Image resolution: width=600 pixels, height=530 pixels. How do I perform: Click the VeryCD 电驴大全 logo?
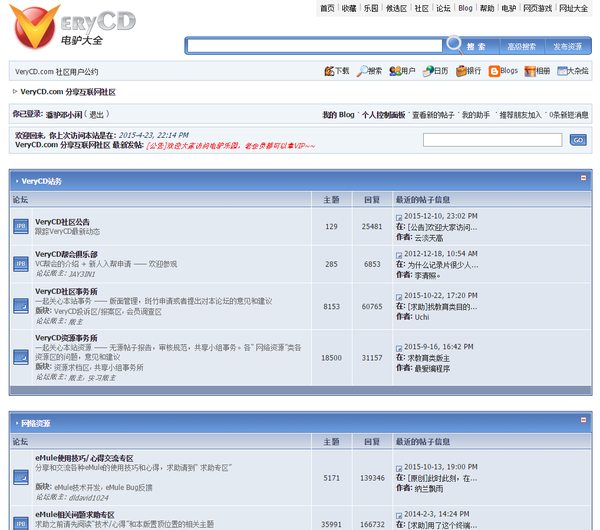[x=73, y=27]
